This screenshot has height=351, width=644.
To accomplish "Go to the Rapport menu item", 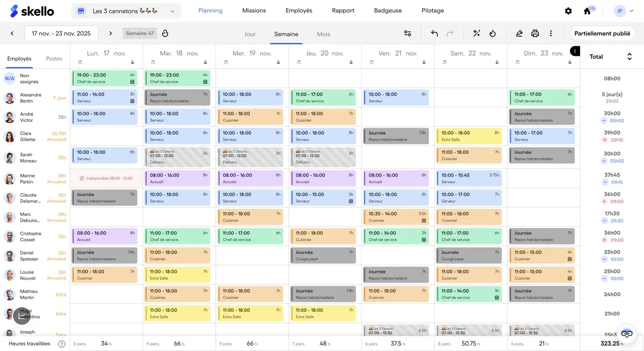I will 342,10.
